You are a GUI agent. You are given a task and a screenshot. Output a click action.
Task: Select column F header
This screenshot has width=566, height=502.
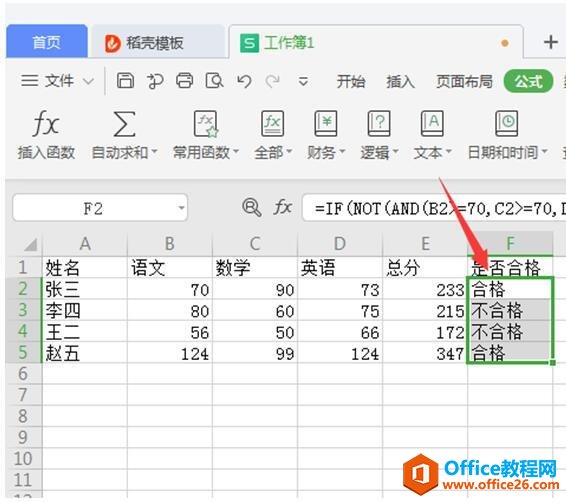[510, 244]
